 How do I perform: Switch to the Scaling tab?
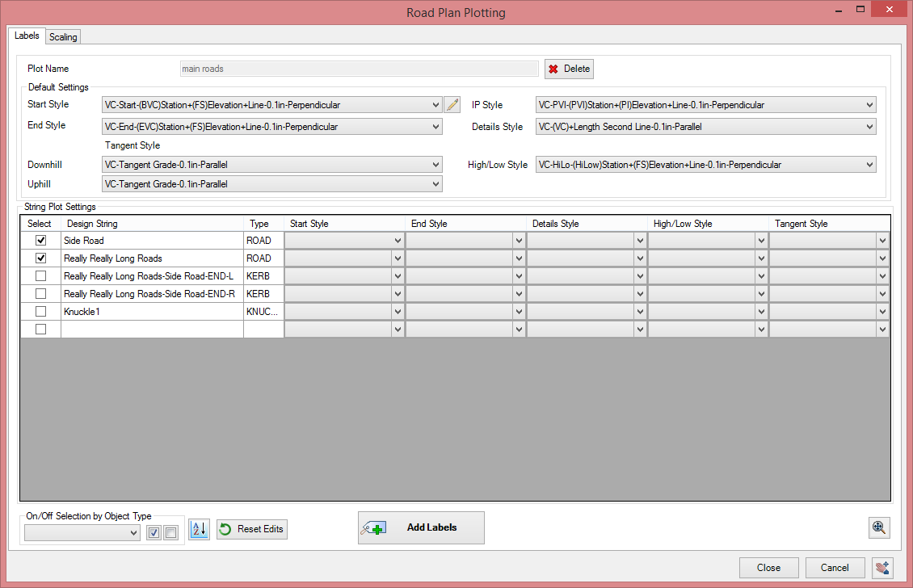(63, 36)
